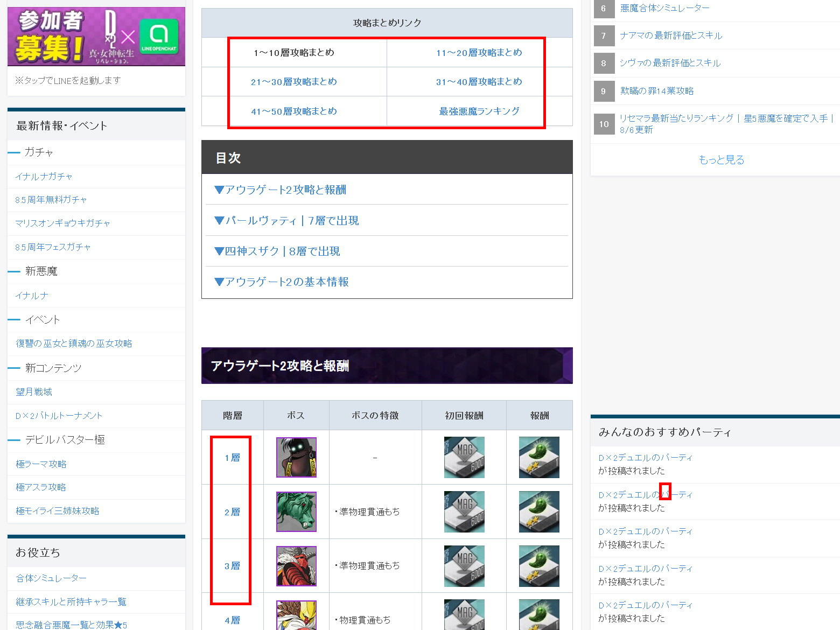The width and height of the screenshot is (840, 630).
Task: Open the 極ラーマ攻略 link
Action: pos(41,464)
